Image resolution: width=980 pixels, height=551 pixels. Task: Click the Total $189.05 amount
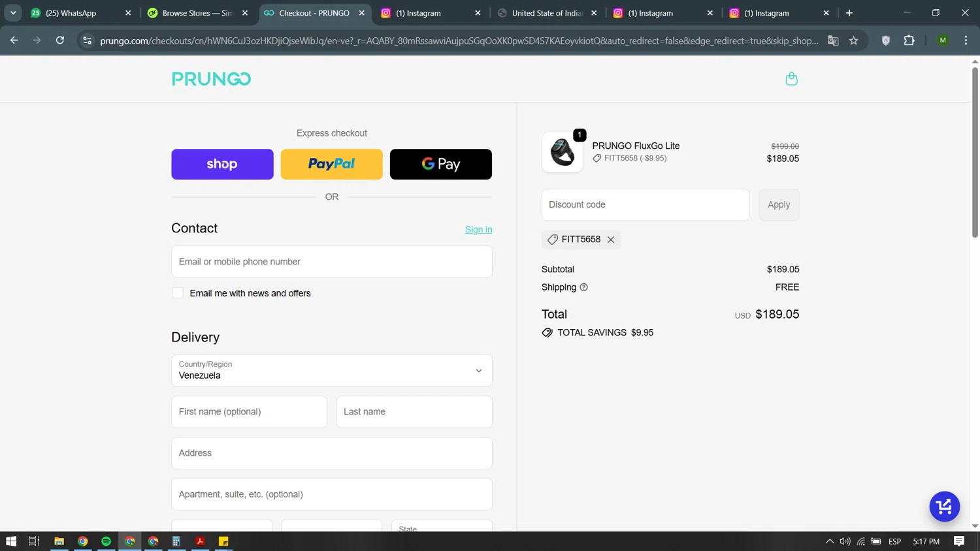click(777, 315)
